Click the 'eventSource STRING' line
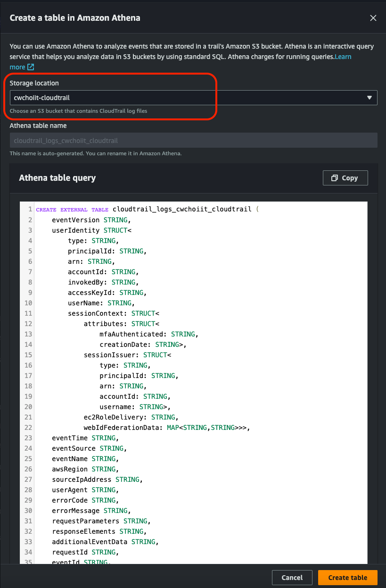 pyautogui.click(x=90, y=448)
